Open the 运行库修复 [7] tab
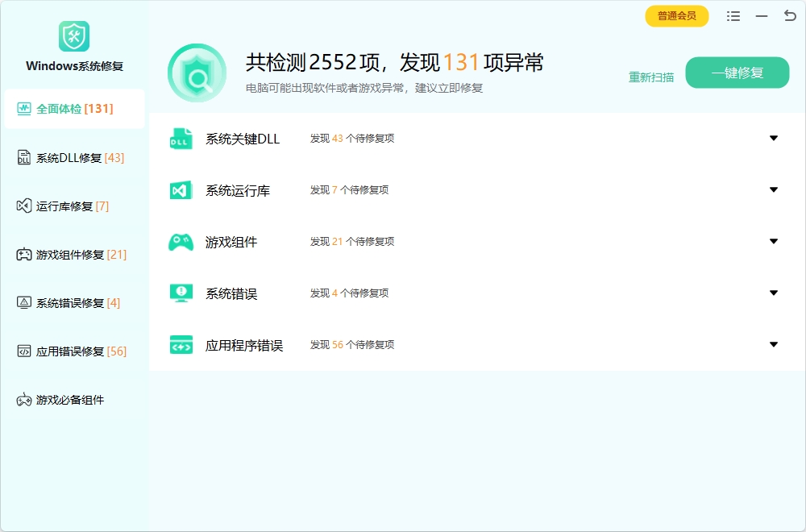This screenshot has width=806, height=532. click(x=74, y=206)
